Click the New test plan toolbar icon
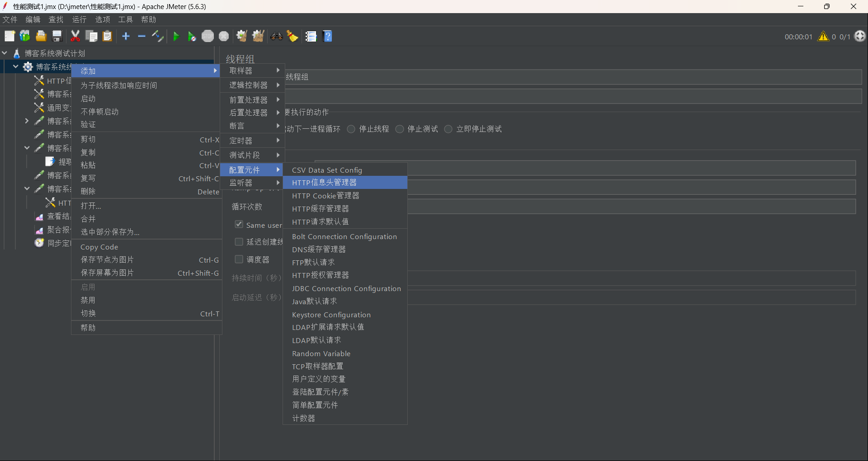The width and height of the screenshot is (868, 461). 9,36
